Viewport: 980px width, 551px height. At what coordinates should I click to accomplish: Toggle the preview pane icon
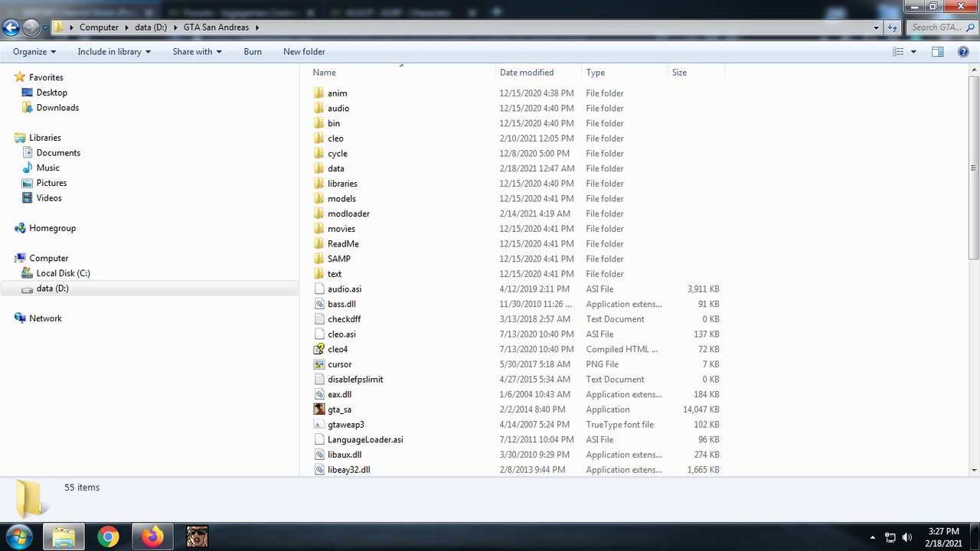938,52
